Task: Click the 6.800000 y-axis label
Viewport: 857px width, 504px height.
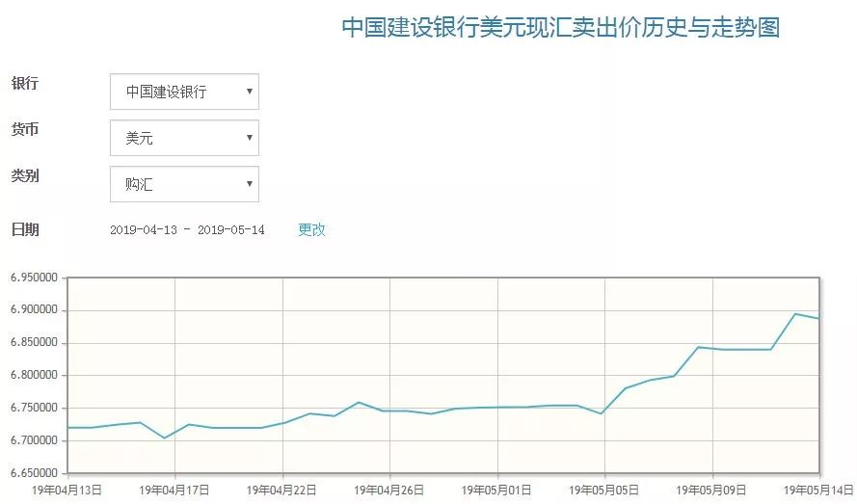Action: point(34,375)
